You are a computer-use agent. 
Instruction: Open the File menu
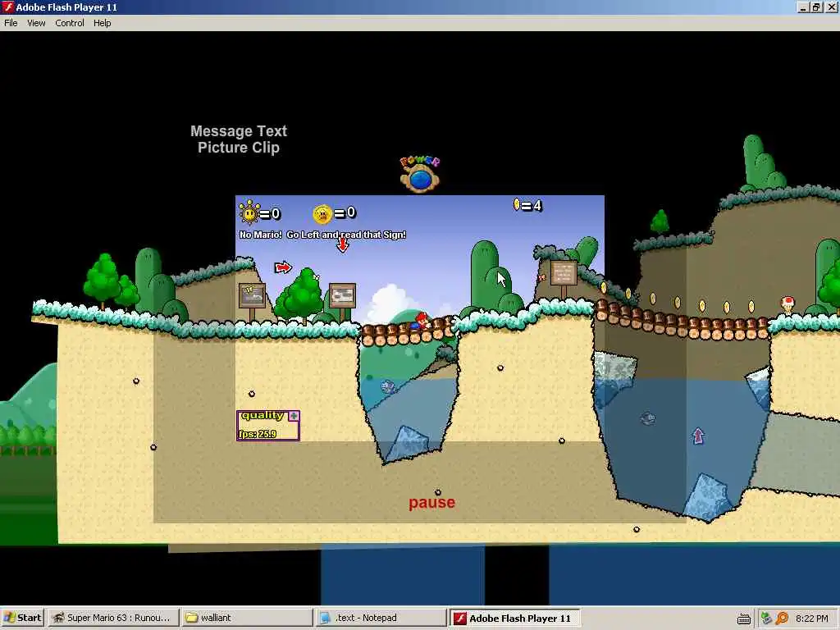(11, 23)
